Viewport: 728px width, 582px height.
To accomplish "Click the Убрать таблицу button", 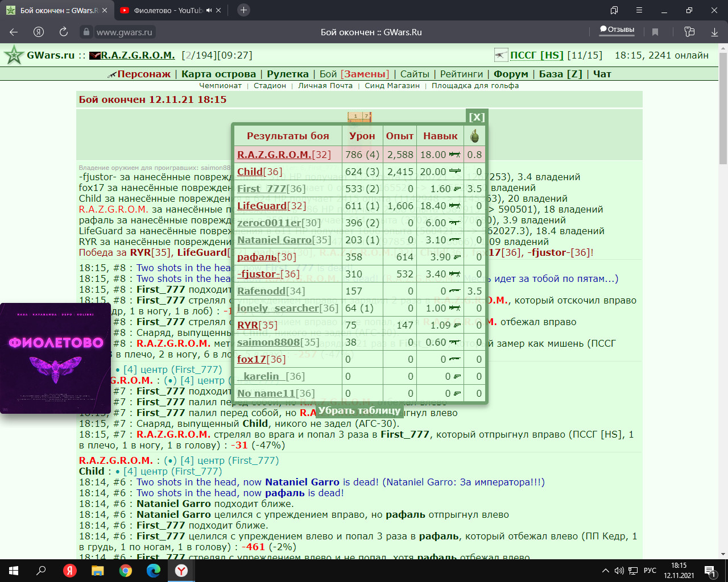I will [359, 410].
